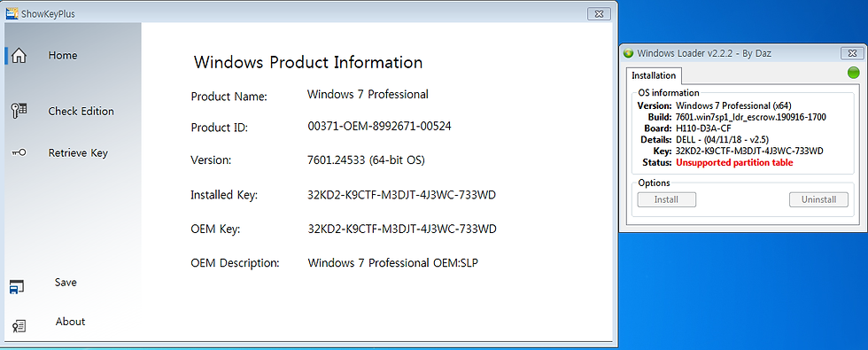Click the Product Name value Windows 7 Professional
This screenshot has height=350, width=868.
(x=368, y=94)
